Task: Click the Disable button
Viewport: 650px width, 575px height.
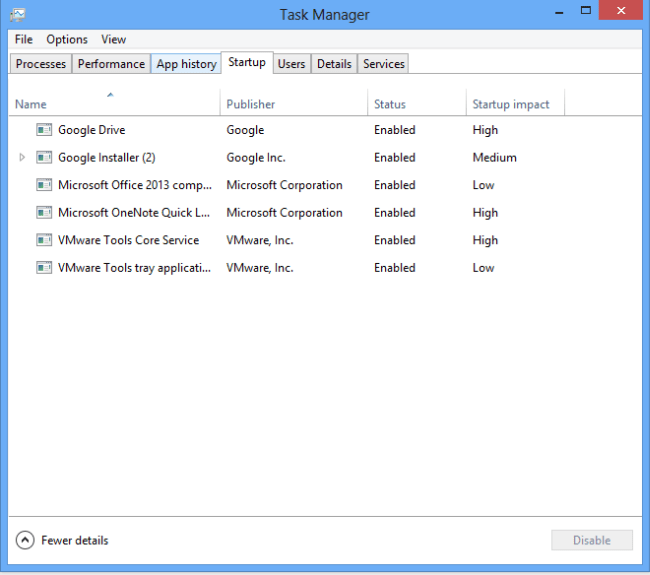Action: pyautogui.click(x=592, y=540)
